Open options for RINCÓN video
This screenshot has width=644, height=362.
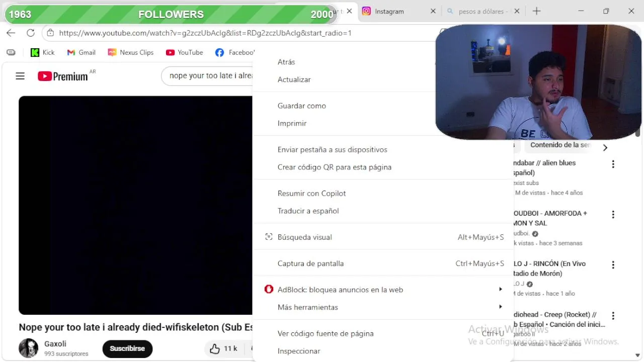tap(613, 265)
